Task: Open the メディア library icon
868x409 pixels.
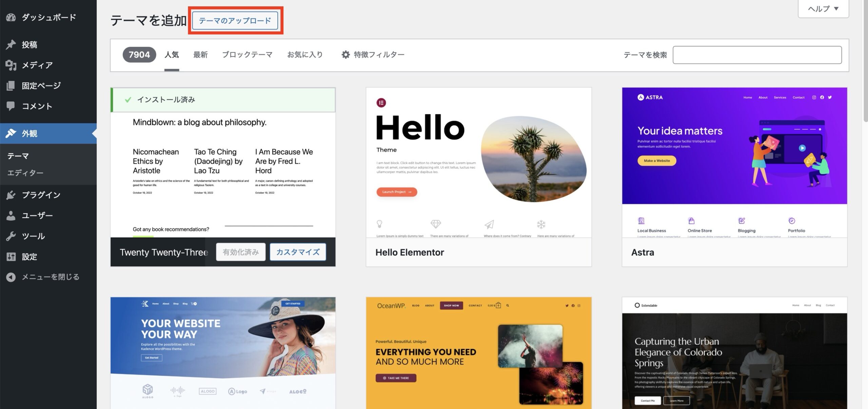Action: click(x=11, y=65)
